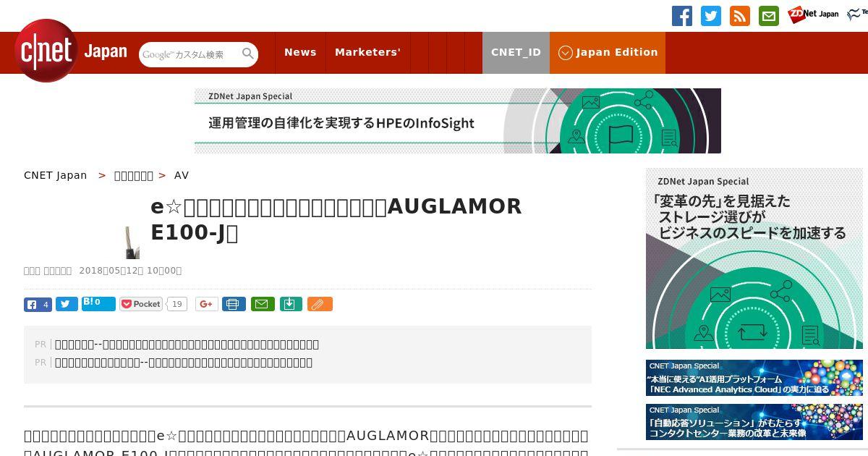Open the News menu

300,52
